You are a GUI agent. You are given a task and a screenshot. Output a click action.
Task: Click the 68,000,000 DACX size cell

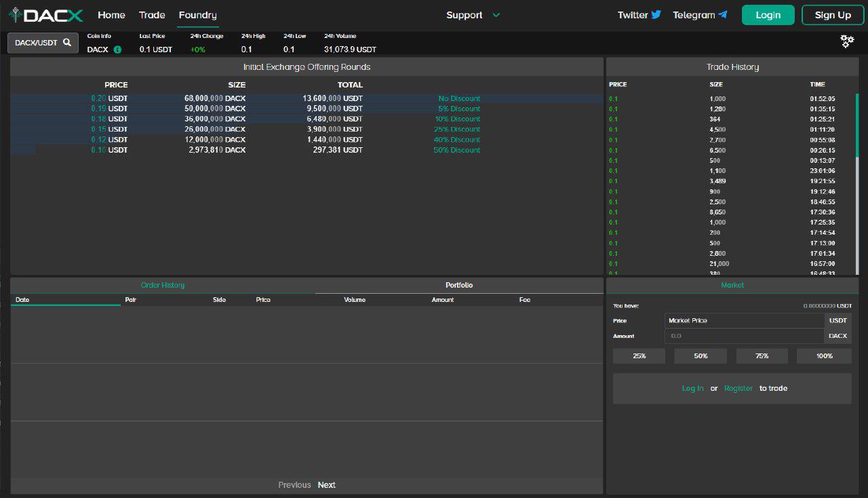[x=215, y=98]
